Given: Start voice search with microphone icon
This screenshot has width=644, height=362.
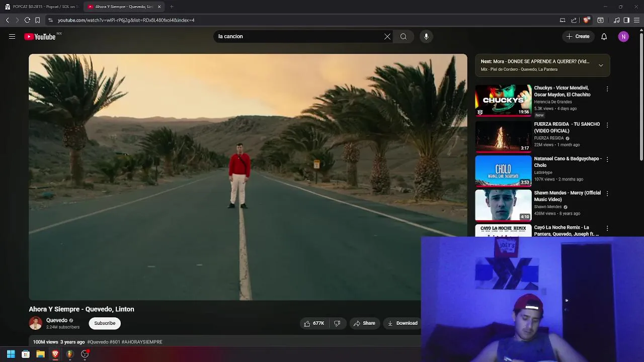Looking at the screenshot, I should tap(426, 37).
